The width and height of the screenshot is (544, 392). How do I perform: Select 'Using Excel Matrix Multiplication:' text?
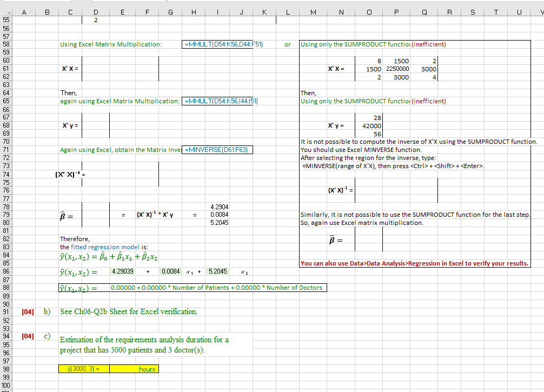111,44
